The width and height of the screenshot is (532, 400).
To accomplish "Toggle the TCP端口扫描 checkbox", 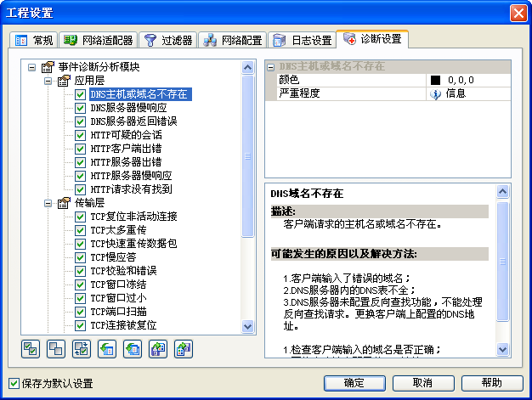I will (x=80, y=312).
